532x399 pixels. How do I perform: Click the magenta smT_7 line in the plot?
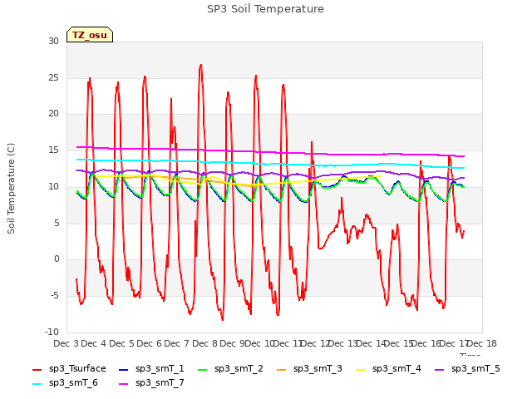(x=272, y=152)
